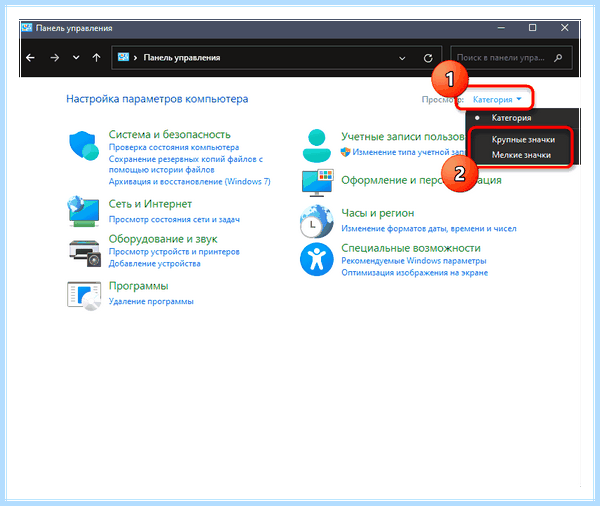Click the search magnifier icon
Viewport: 600px width, 506px height.
coord(558,58)
